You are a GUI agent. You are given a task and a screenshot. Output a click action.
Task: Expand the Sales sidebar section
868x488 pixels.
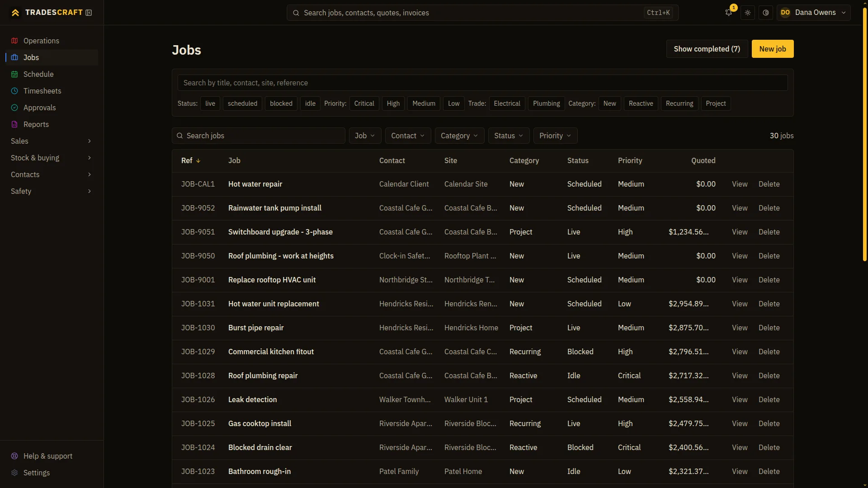[x=52, y=141]
